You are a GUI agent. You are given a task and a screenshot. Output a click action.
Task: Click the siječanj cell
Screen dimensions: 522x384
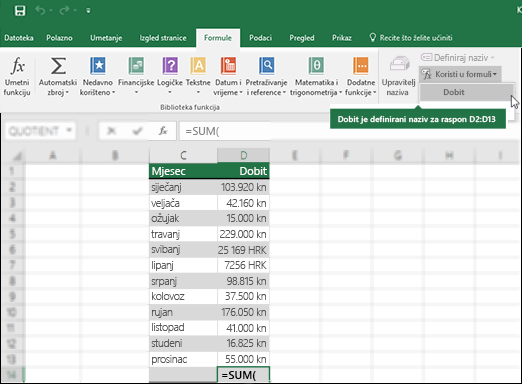[183, 187]
